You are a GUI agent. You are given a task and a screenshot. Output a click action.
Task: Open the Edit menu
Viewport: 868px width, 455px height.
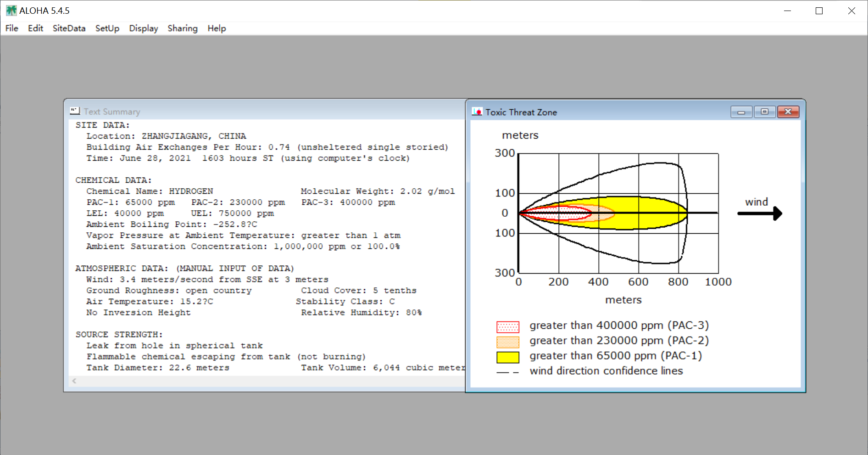35,28
